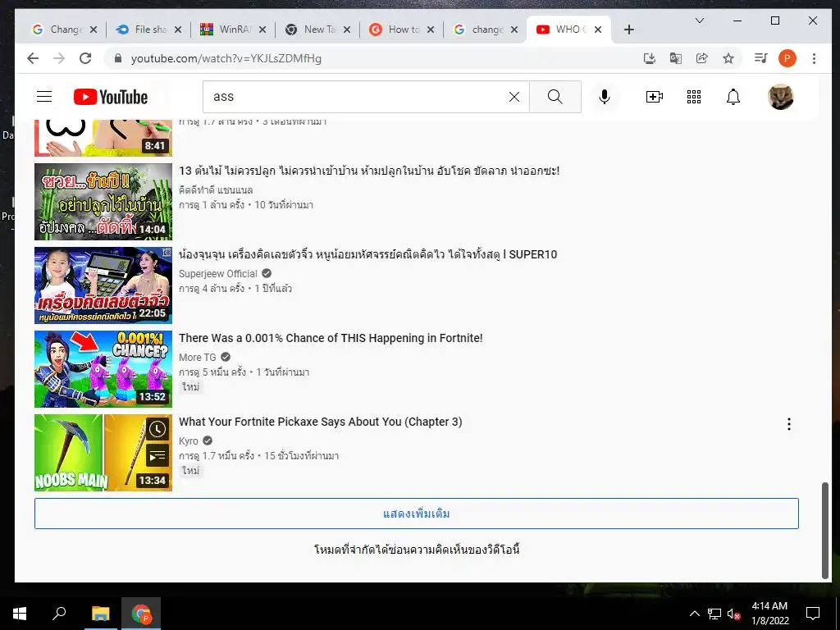Open the SUPER10 calculator video title
This screenshot has height=630, width=840.
(x=368, y=254)
